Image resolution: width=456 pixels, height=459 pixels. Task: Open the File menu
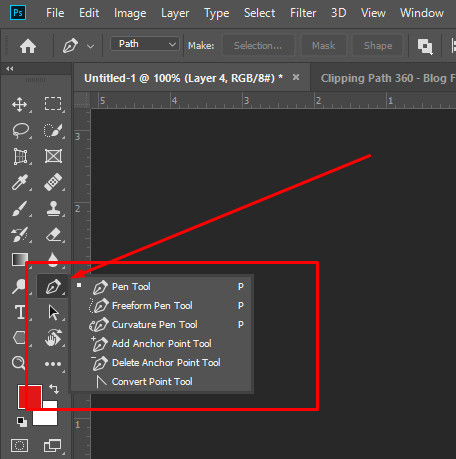(x=55, y=13)
